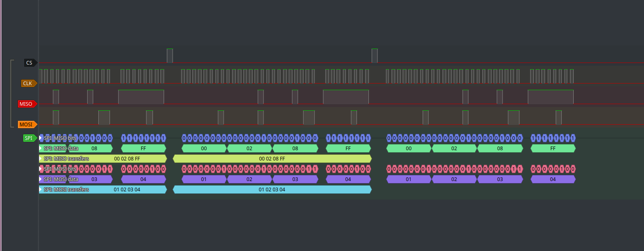
Task: Click the rightmost MOSI data 04 annotation
Action: [553, 179]
